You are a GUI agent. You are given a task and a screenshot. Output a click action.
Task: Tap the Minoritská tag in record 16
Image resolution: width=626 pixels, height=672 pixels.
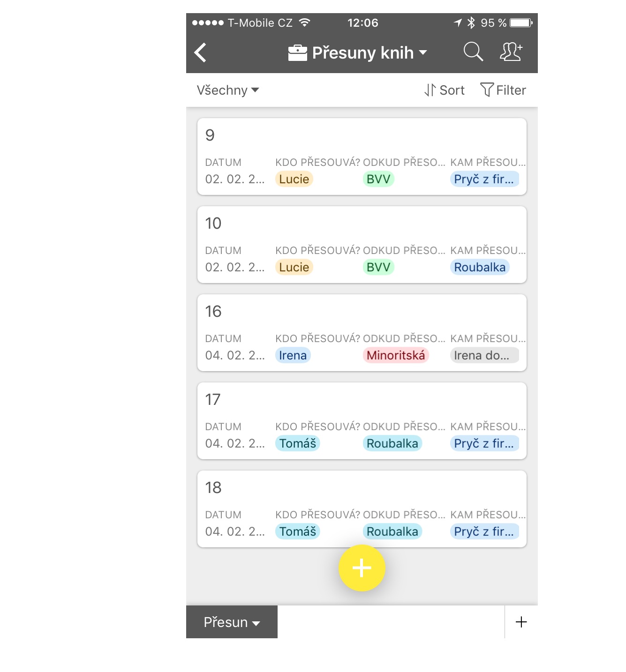point(396,355)
